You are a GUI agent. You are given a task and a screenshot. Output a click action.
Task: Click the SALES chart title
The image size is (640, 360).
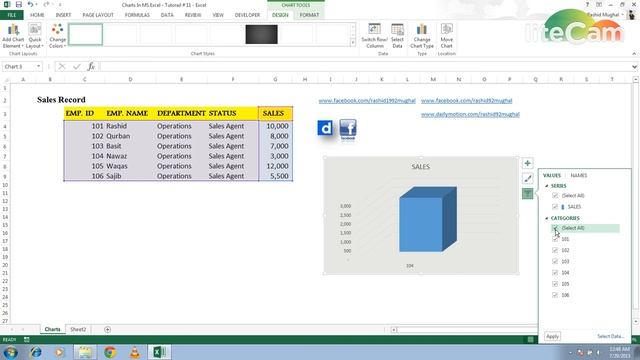[x=420, y=167]
